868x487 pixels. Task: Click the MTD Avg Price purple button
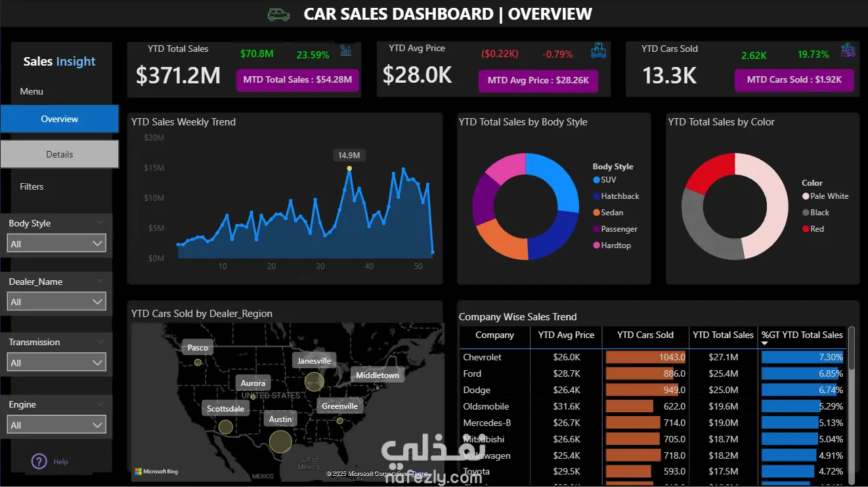[538, 81]
